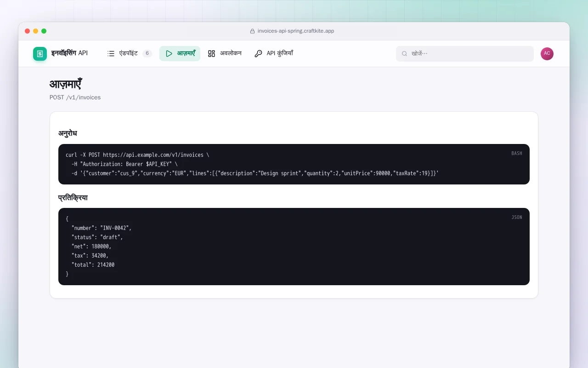Screen dimensions: 588x368
Task: Click the "tax": 34200 line
Action: coord(90,256)
